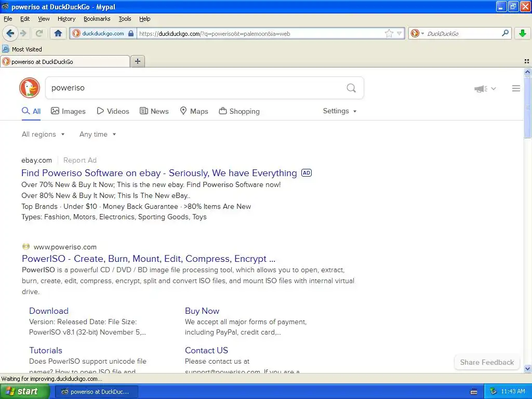Image resolution: width=532 pixels, height=399 pixels.
Task: Click the ebay.com ad domain
Action: (x=37, y=160)
